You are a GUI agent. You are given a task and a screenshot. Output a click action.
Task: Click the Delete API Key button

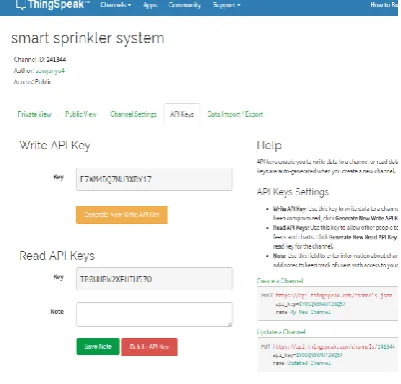149,347
